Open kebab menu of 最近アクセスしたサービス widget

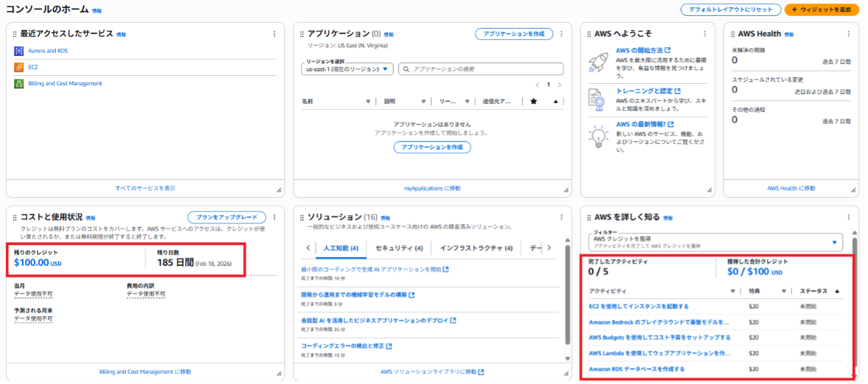274,34
